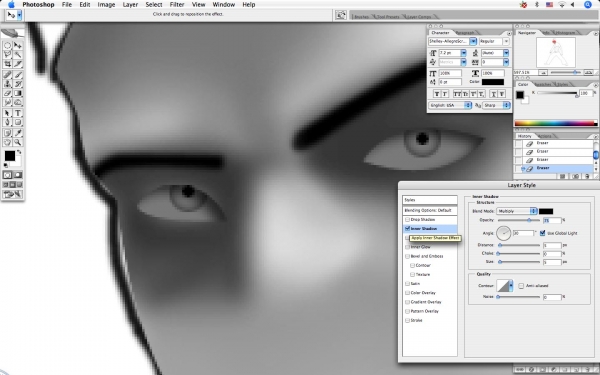Image resolution: width=600 pixels, height=375 pixels.
Task: Click the Color panel spectrum ramp
Action: (556, 123)
